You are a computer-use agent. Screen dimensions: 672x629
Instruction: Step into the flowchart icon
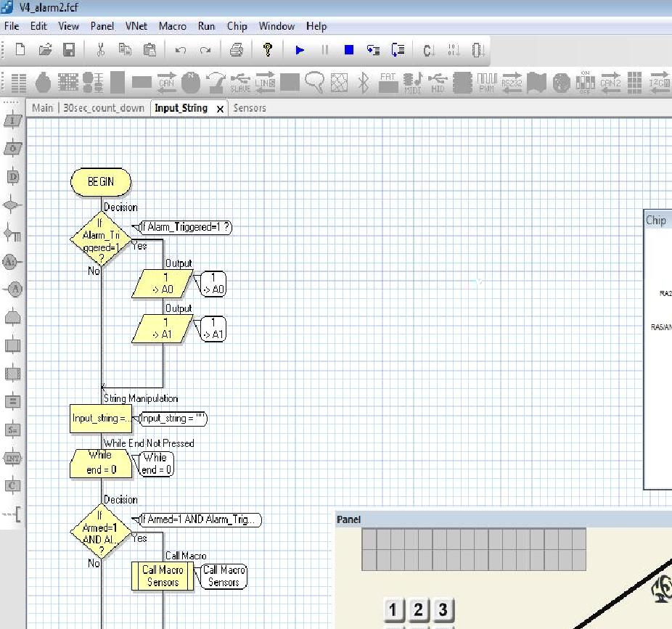pos(373,50)
